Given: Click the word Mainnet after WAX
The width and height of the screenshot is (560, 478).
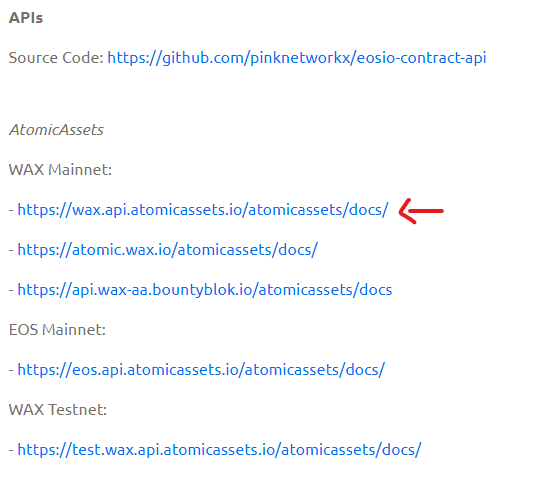Looking at the screenshot, I should point(80,170).
